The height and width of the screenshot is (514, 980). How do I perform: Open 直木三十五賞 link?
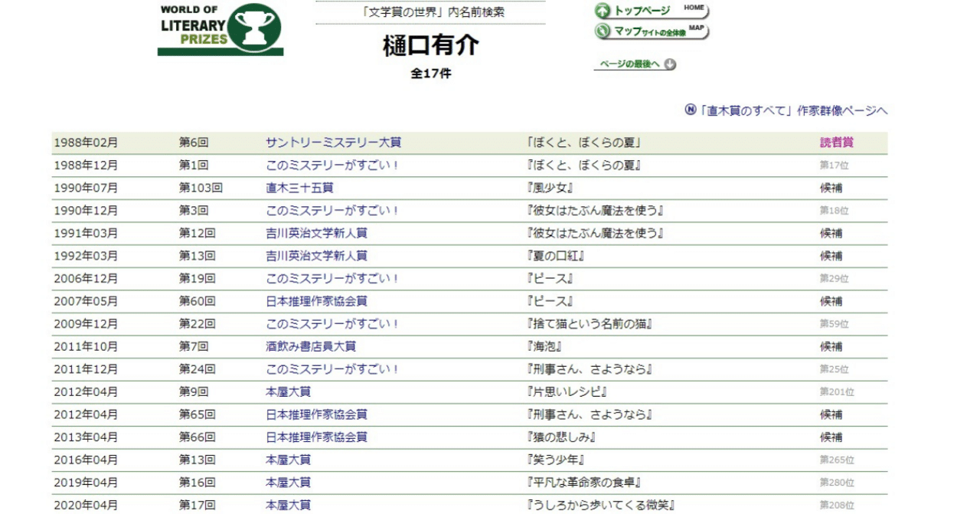click(x=299, y=188)
